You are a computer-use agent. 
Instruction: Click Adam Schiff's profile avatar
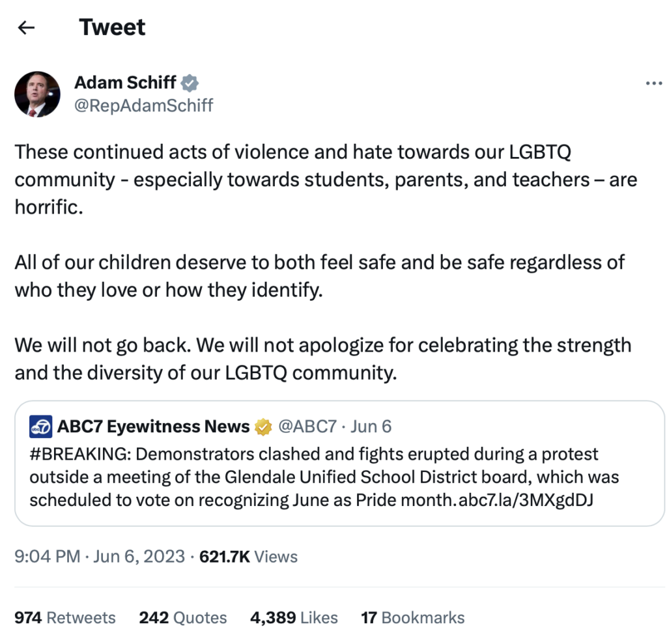38,94
